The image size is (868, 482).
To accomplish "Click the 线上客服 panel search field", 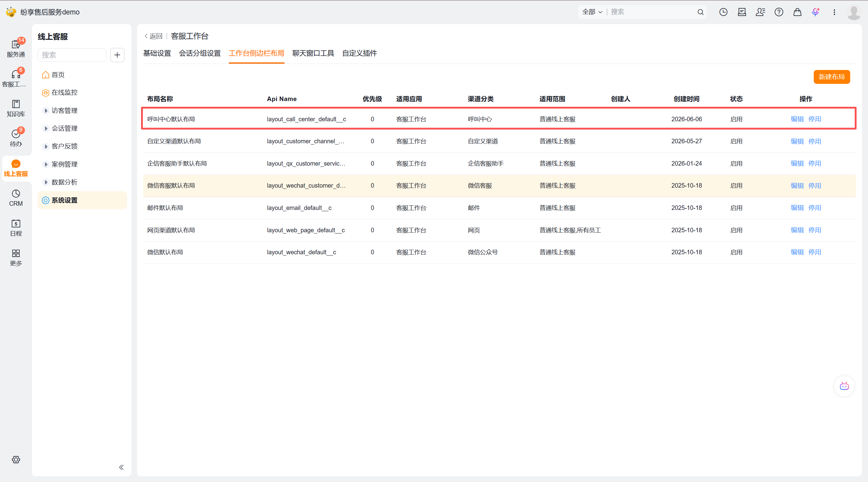I will coord(72,55).
